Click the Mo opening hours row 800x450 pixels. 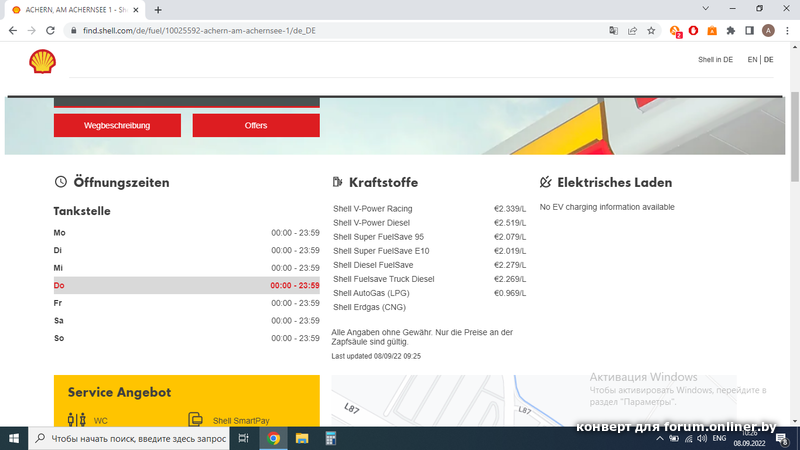[x=187, y=233]
